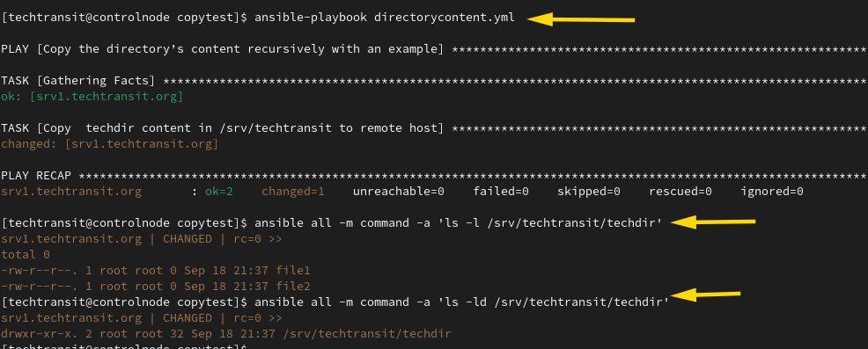Click the drwxr-xr-x techdir directory listing line
This screenshot has width=868, height=349.
tap(226, 333)
